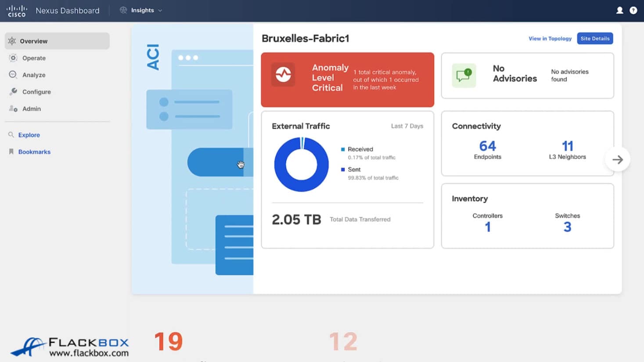Click the red anomaly heartbeat icon

[x=283, y=75]
